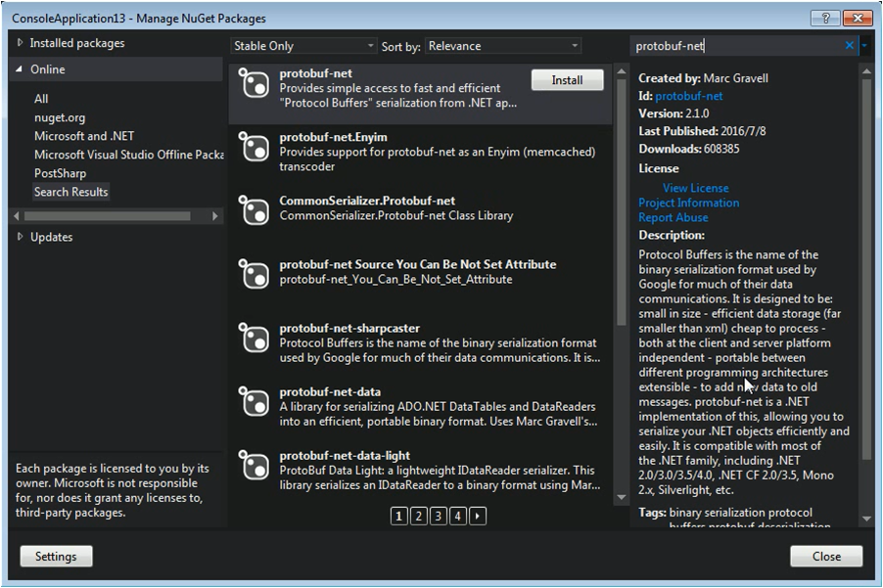Select the PostSharp package source
Image resolution: width=883 pixels, height=588 pixels.
[61, 173]
